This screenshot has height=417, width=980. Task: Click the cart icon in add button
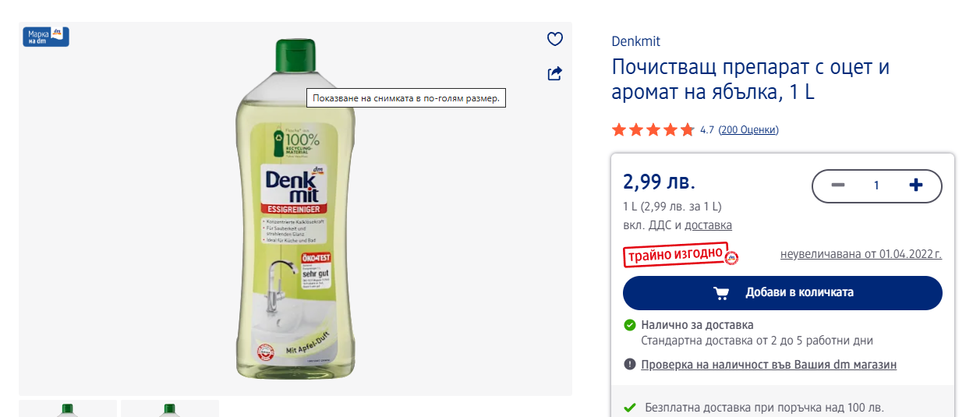721,293
